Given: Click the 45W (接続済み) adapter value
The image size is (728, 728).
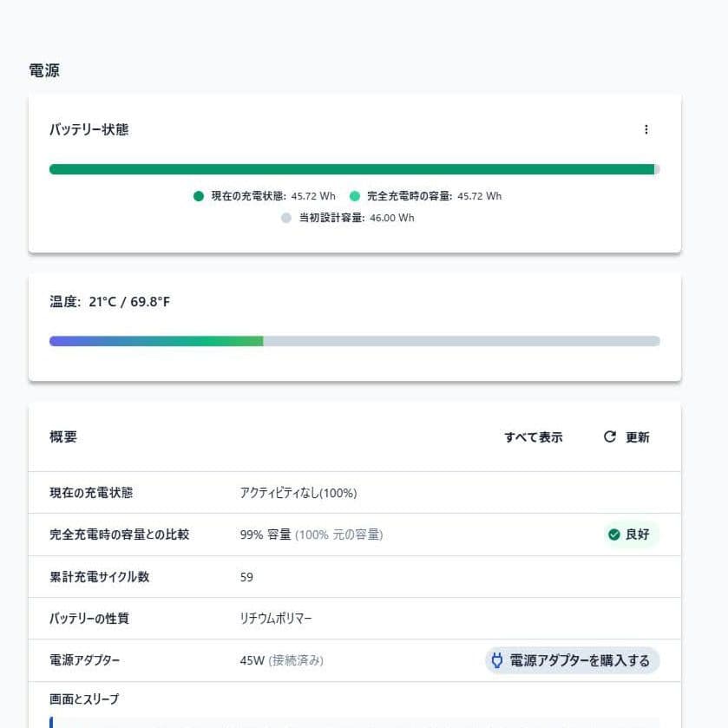Looking at the screenshot, I should pos(281,660).
